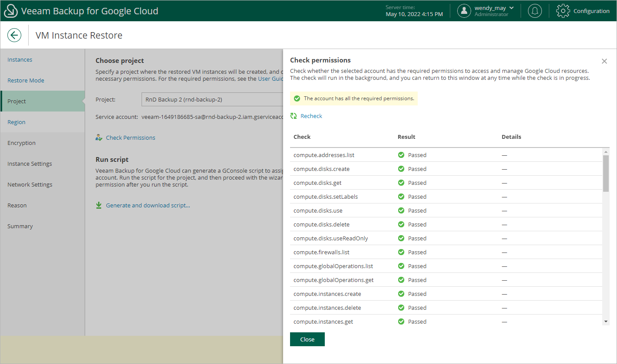The width and height of the screenshot is (617, 364).
Task: Click Passed icon for compute.disks.useReadOnly
Action: (x=401, y=238)
